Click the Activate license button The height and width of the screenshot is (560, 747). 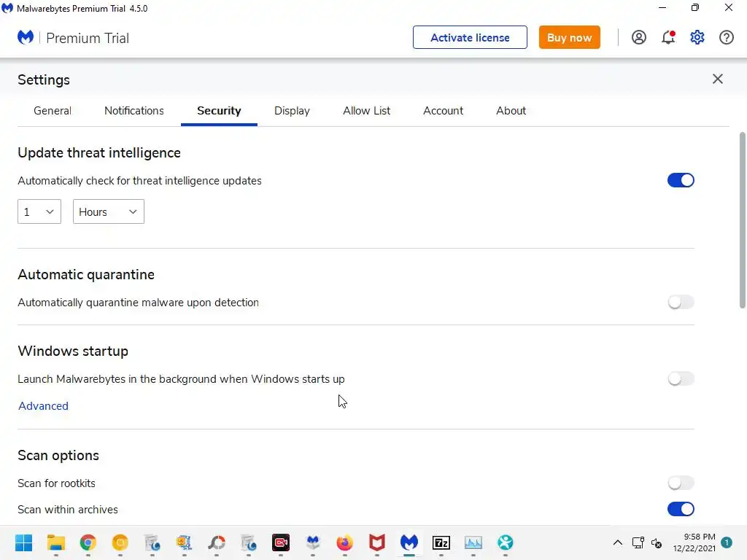pyautogui.click(x=470, y=37)
